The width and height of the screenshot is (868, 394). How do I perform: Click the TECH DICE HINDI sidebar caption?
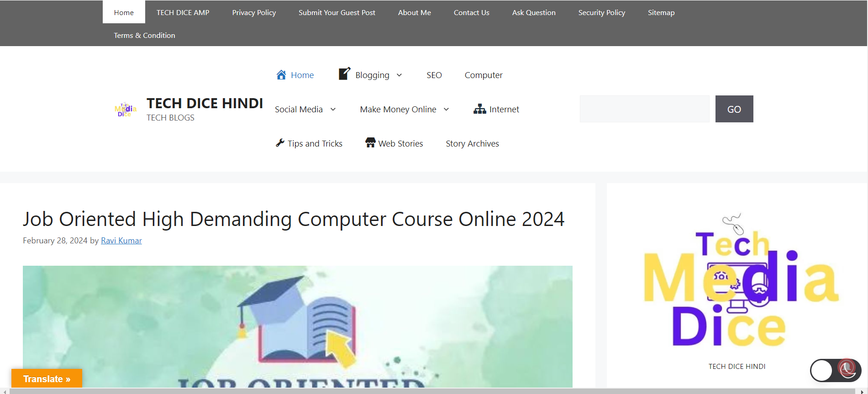click(x=736, y=366)
